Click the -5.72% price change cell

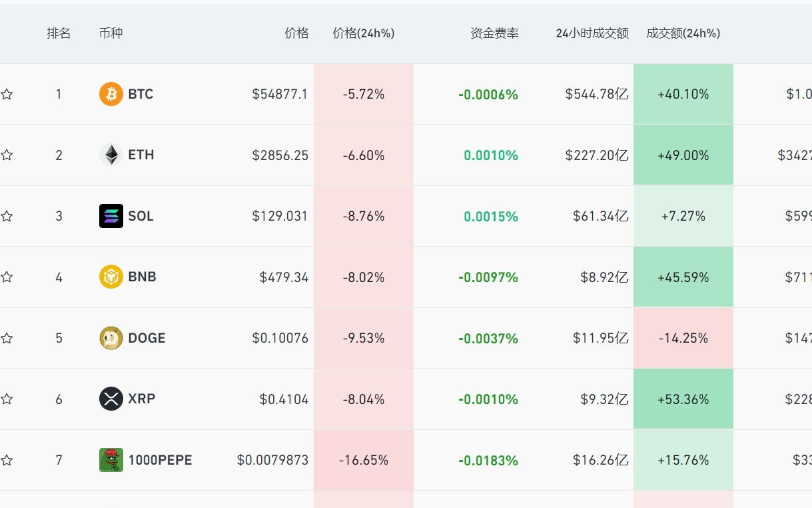(x=364, y=94)
